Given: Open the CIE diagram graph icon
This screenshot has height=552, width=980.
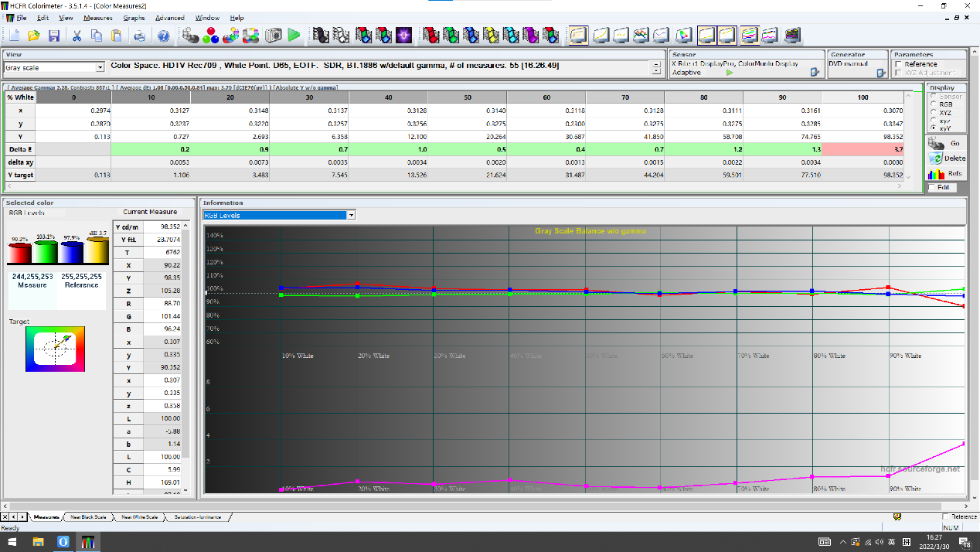Looking at the screenshot, I should (683, 35).
